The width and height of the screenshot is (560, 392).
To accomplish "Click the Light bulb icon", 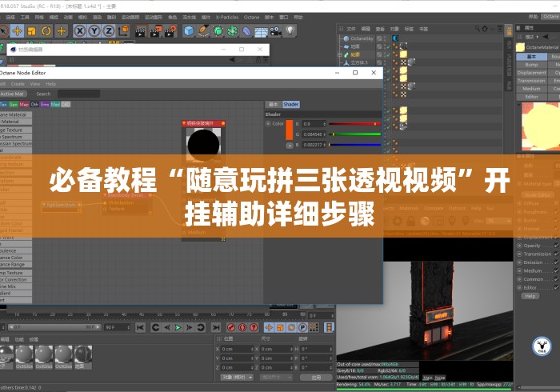I will tap(290, 31).
